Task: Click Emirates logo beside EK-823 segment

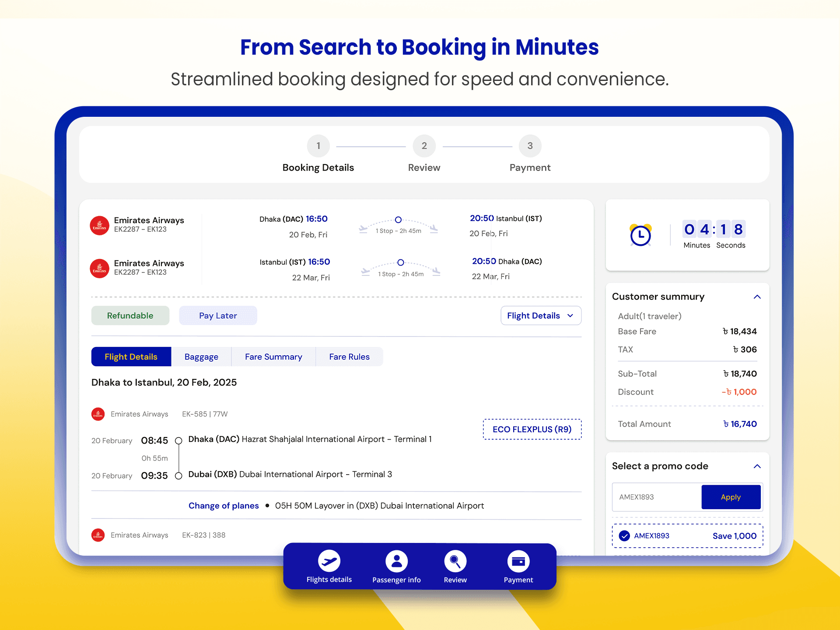Action: (98, 535)
